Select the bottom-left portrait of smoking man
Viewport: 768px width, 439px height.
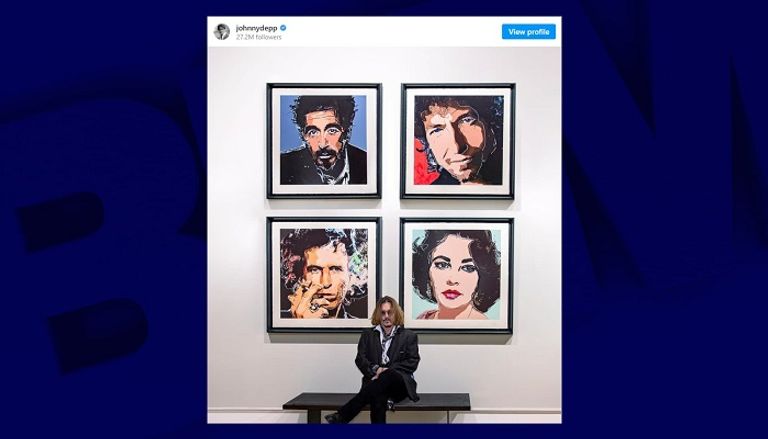click(324, 274)
